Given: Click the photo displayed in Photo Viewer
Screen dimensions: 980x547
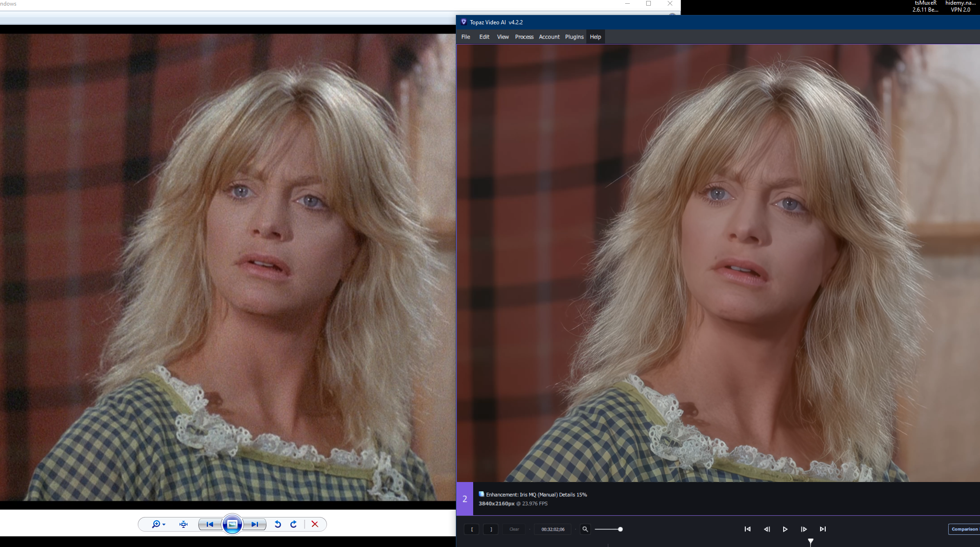Looking at the screenshot, I should (x=228, y=267).
